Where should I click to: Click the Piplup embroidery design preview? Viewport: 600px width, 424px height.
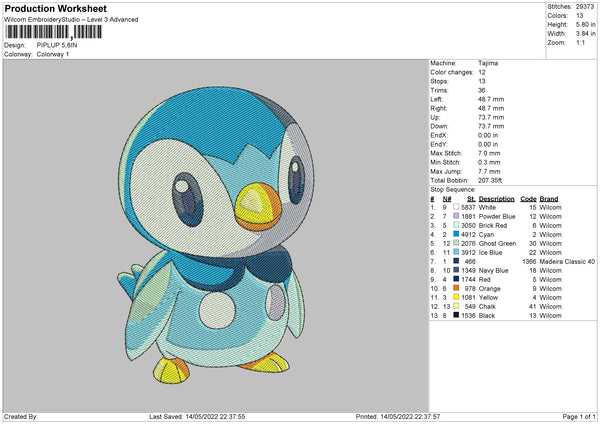216,235
